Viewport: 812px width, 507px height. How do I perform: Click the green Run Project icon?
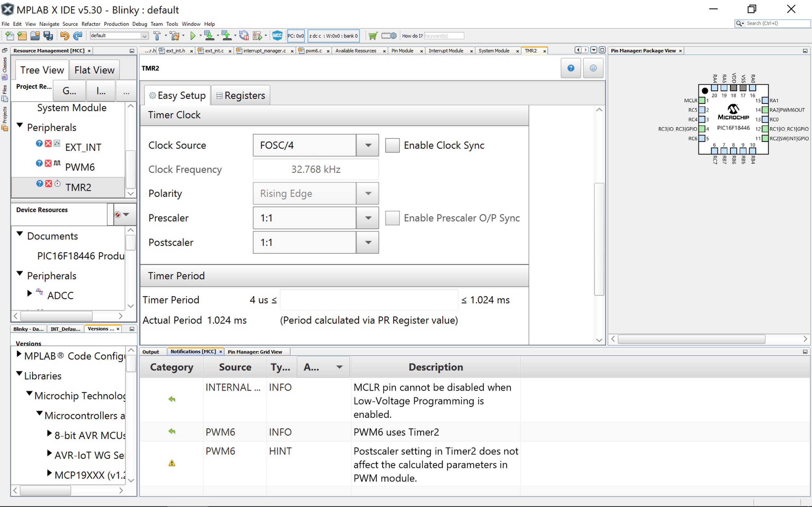(193, 36)
